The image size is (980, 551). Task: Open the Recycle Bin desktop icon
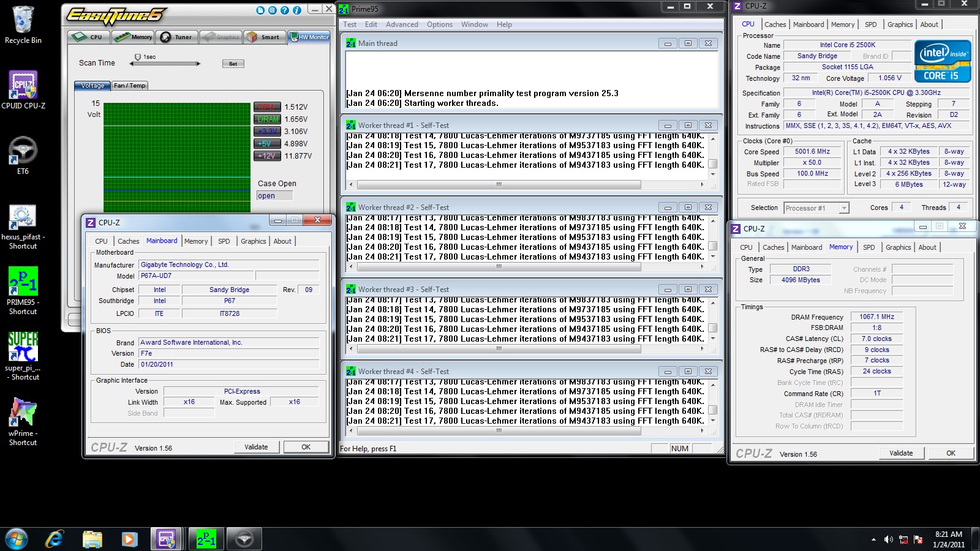(23, 24)
